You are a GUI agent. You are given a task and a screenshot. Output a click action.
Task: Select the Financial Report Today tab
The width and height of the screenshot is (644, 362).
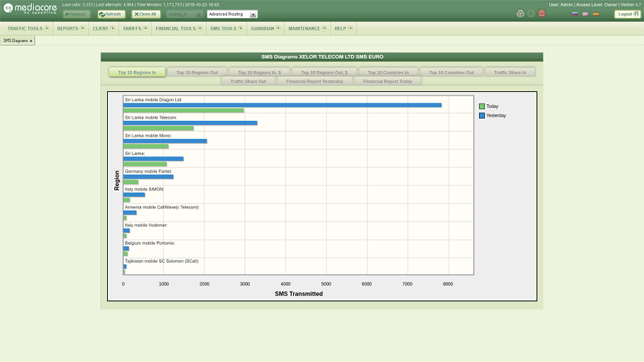[x=388, y=81]
